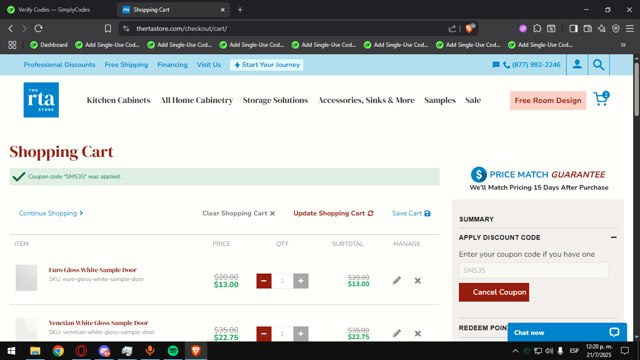This screenshot has width=640, height=360.
Task: Click Save Cart
Action: tap(411, 213)
